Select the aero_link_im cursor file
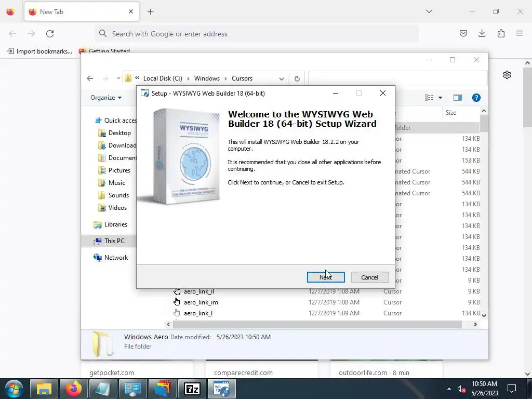 pos(201,302)
